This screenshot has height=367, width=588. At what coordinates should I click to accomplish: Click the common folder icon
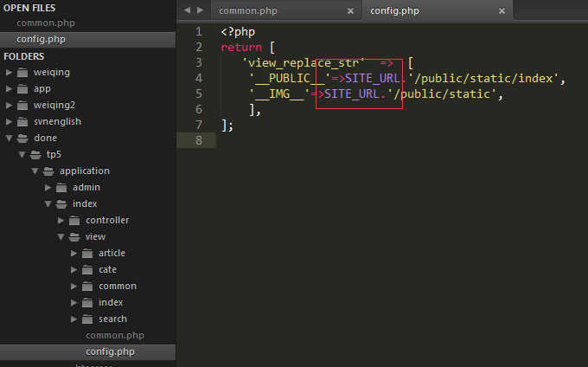click(87, 287)
